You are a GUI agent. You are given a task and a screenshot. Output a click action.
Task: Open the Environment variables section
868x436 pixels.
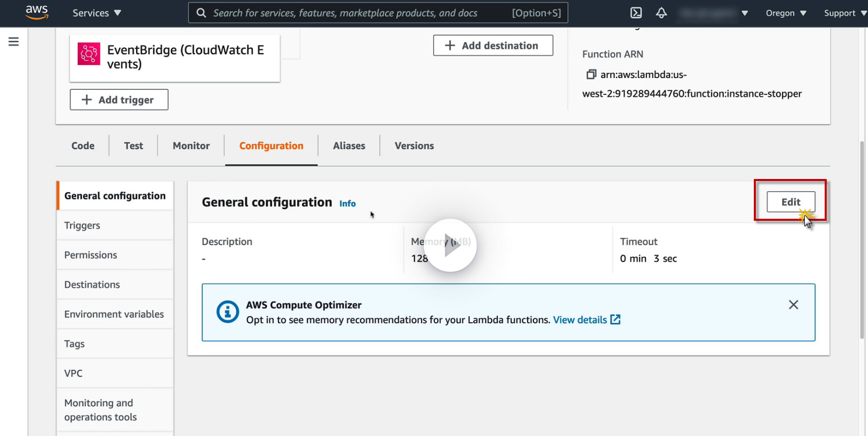[114, 314]
